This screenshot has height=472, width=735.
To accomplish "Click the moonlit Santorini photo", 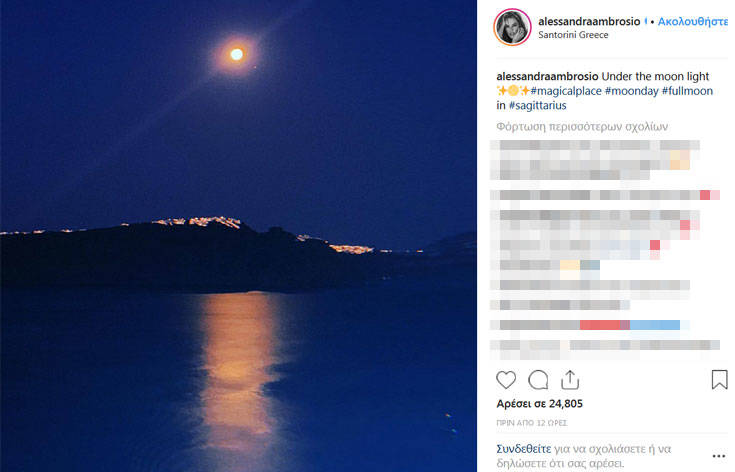I will (238, 236).
